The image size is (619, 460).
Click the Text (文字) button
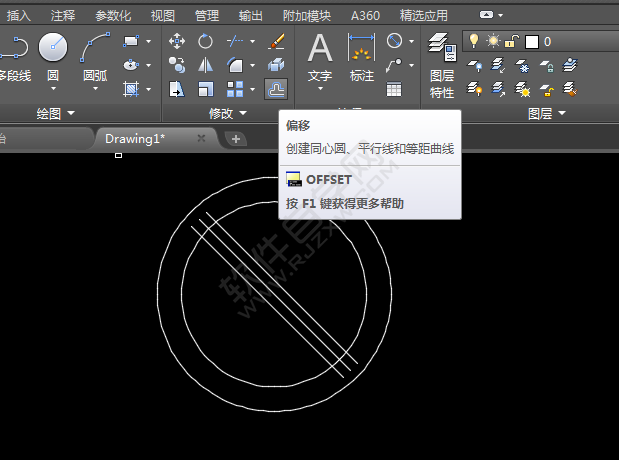[319, 57]
